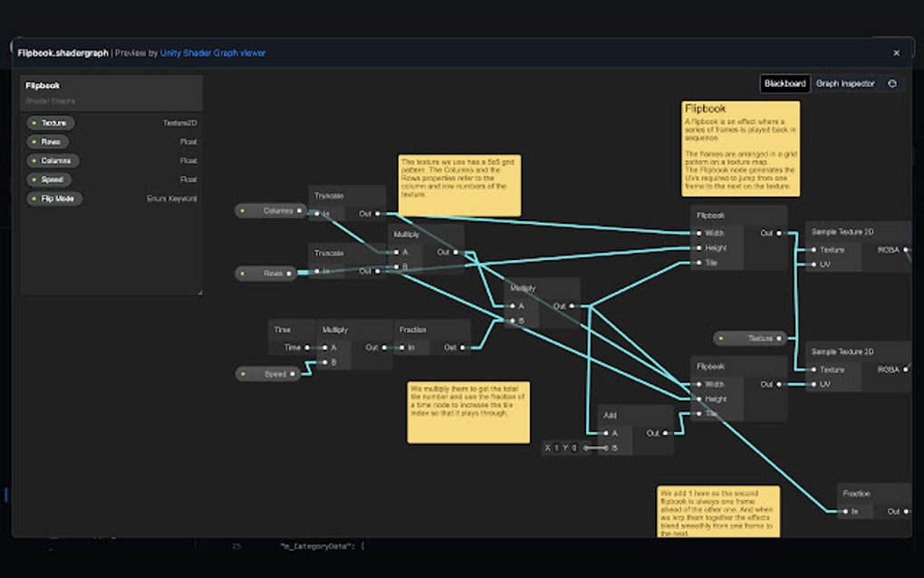924x578 pixels.
Task: Click the Tile port on upper Flipbook node
Action: pyautogui.click(x=699, y=263)
